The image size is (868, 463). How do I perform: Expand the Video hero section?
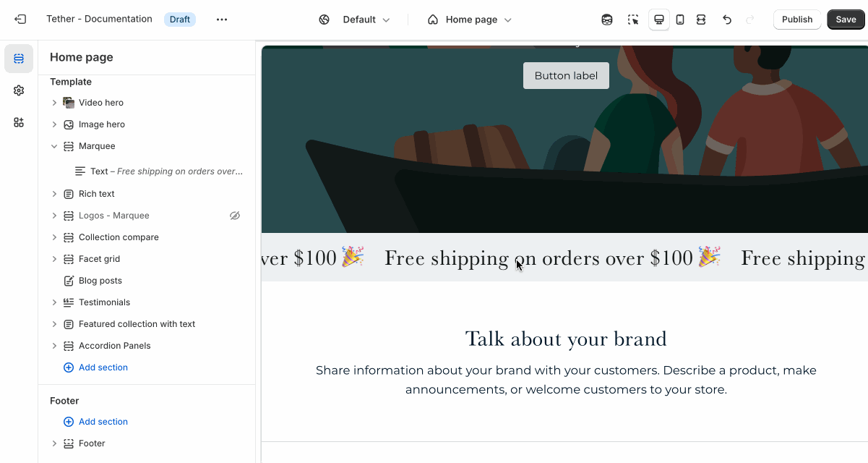point(54,103)
